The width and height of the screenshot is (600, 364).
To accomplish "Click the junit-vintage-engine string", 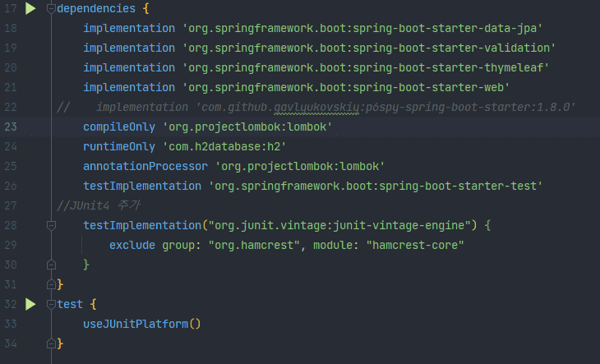I will tap(339, 226).
